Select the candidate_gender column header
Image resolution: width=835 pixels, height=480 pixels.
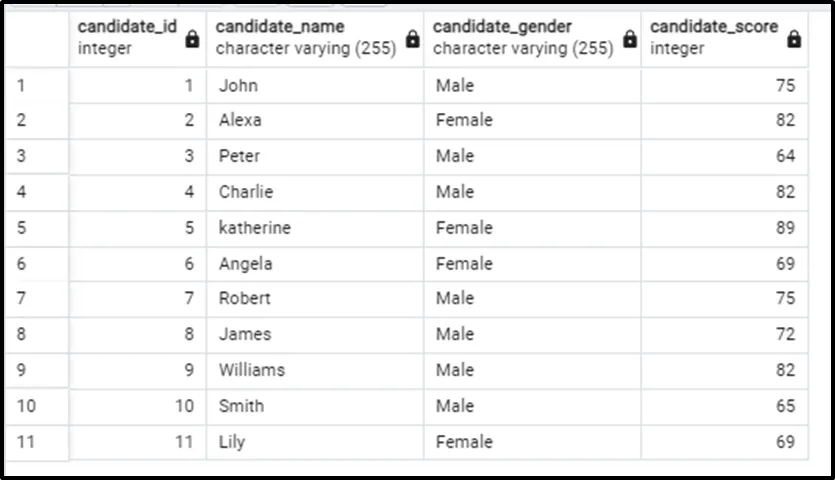point(522,37)
